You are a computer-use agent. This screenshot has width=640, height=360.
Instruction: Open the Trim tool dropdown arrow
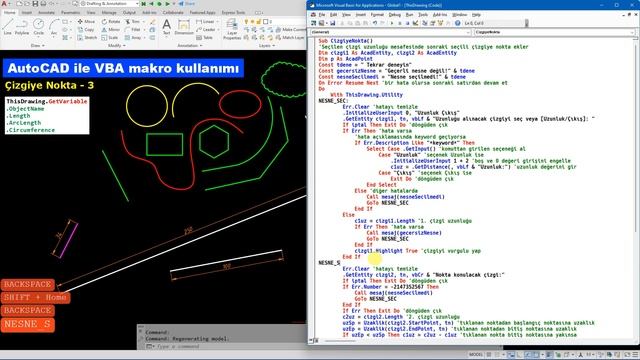pyautogui.click(x=143, y=21)
